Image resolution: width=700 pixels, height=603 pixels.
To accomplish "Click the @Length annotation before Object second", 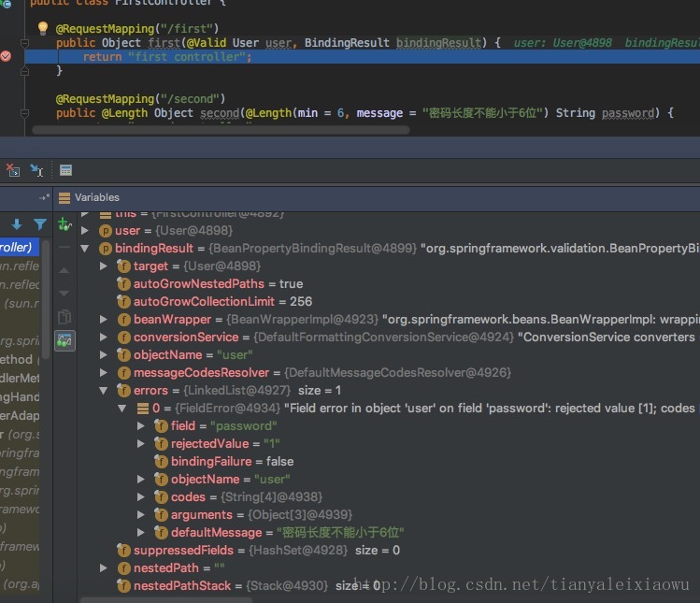I will point(124,113).
